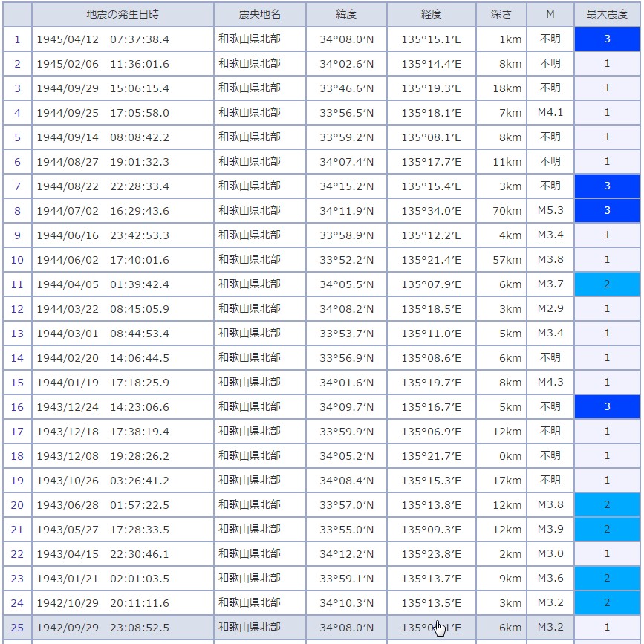The image size is (644, 644).
Task: Select date cell 1945/04/12 07:37:38.4
Action: [x=123, y=39]
